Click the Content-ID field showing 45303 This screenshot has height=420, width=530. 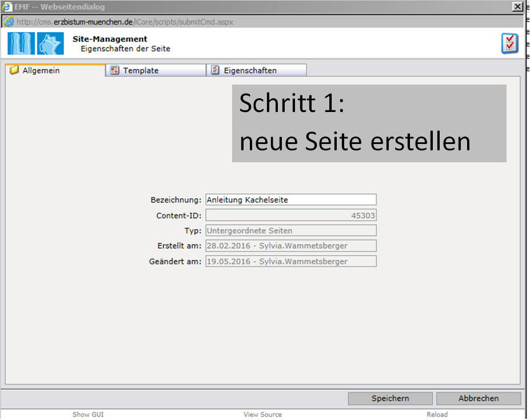coord(291,215)
